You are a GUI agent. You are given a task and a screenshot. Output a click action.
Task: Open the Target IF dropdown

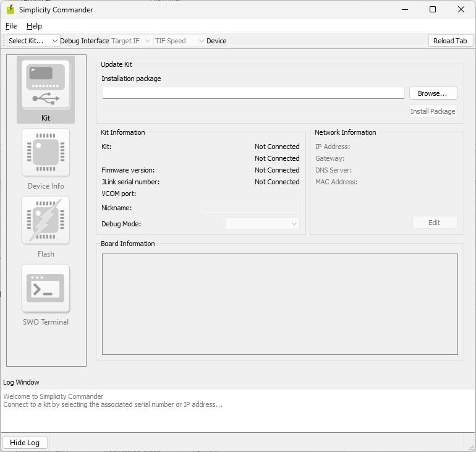pos(130,41)
